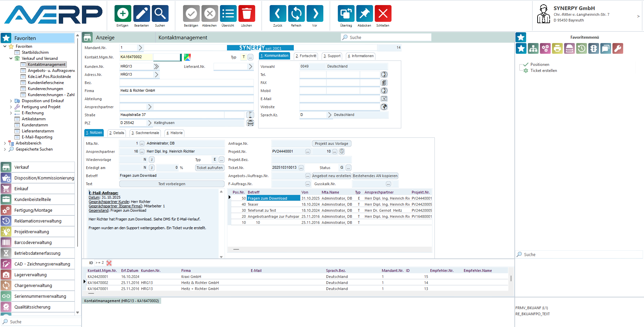644x327 pixels.
Task: Click the Ticket aufrufen button
Action: point(210,168)
